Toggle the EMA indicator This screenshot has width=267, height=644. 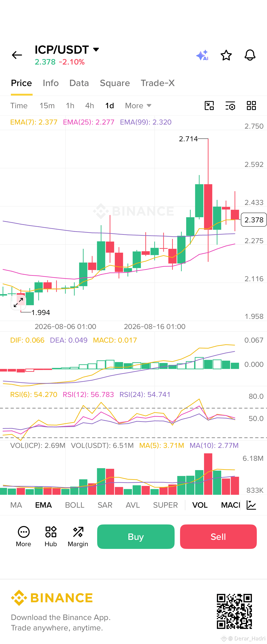tap(43, 505)
